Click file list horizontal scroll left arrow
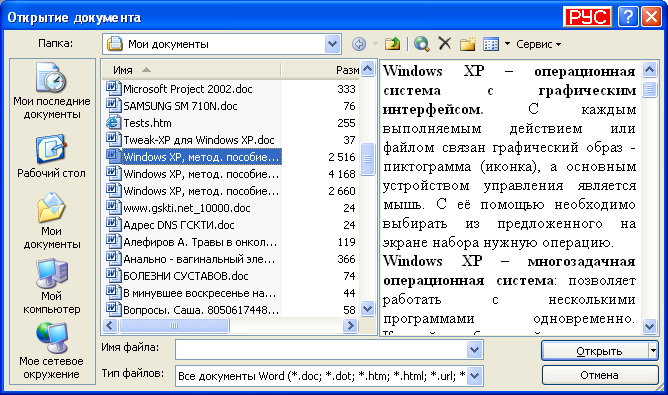 tap(110, 326)
